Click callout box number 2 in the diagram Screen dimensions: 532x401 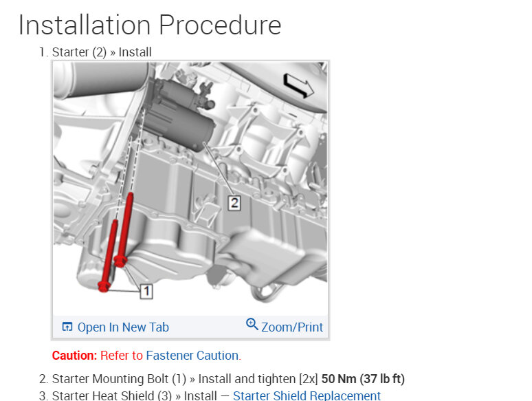(234, 203)
